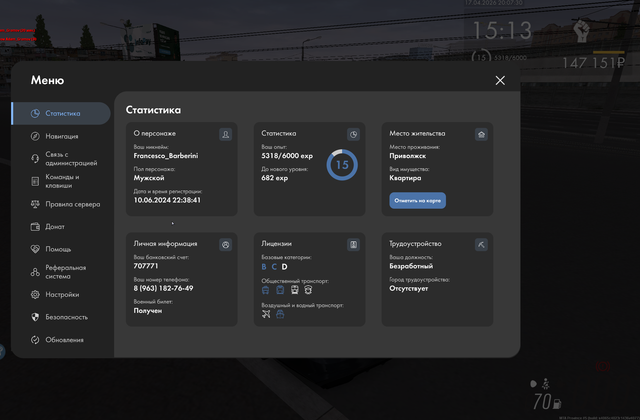Click the fist icon in the HUD
Image resolution: width=640 pixels, height=420 pixels.
pos(581,30)
